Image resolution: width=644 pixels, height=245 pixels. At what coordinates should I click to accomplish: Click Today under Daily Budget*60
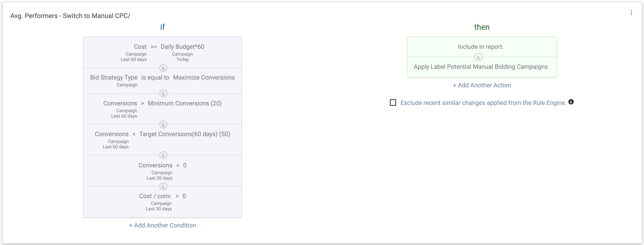[182, 60]
